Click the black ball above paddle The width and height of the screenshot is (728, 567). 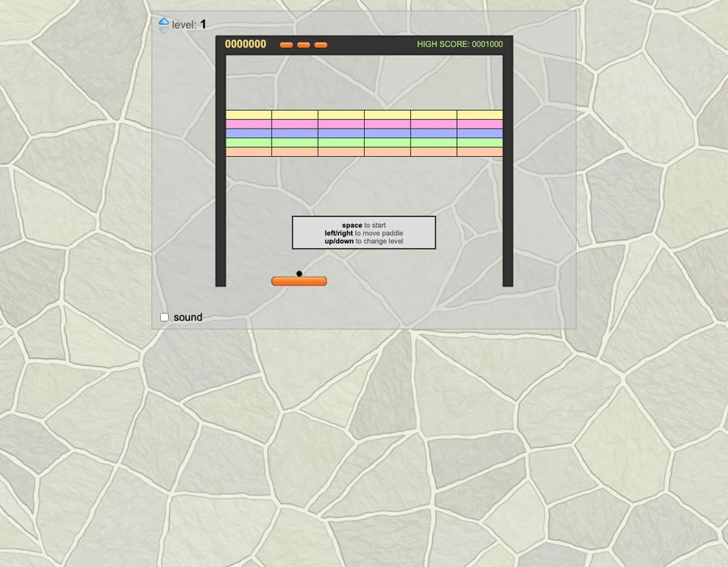tap(299, 273)
